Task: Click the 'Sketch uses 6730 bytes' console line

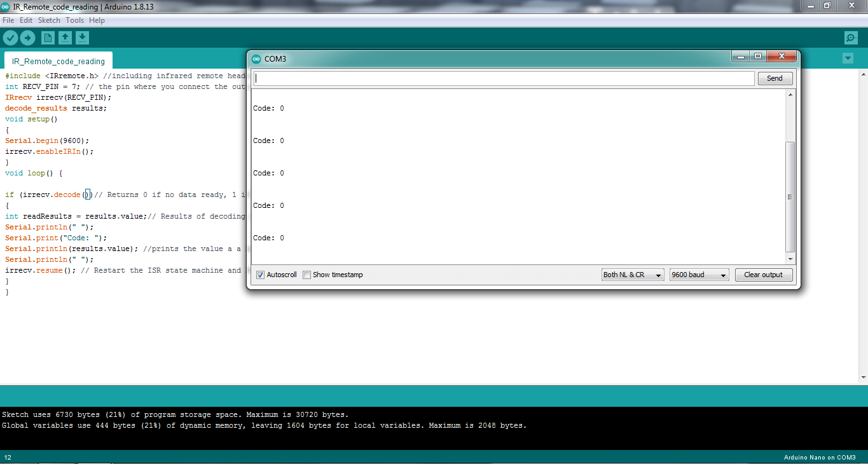Action: [x=175, y=414]
